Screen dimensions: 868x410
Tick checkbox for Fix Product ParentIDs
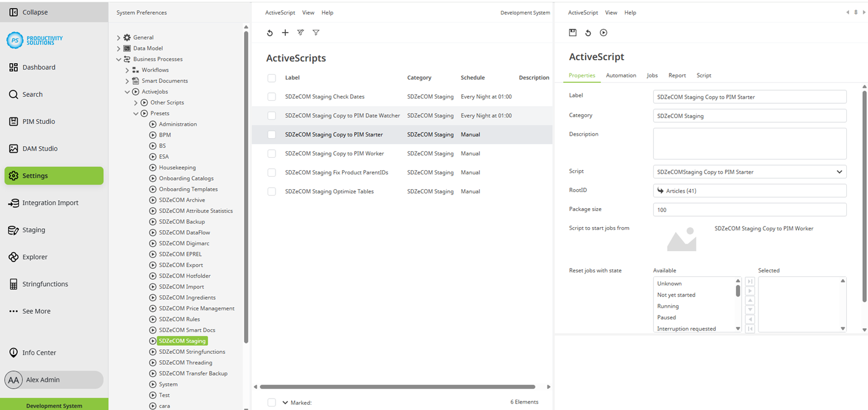[x=272, y=173]
